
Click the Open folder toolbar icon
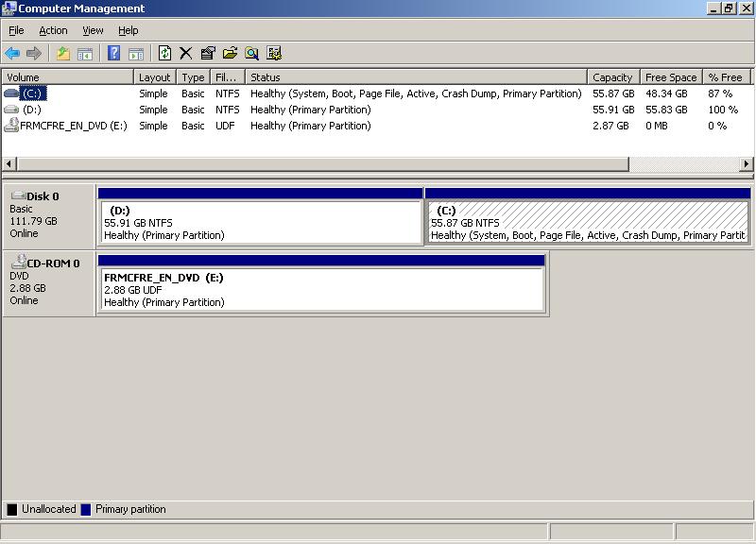(x=230, y=54)
